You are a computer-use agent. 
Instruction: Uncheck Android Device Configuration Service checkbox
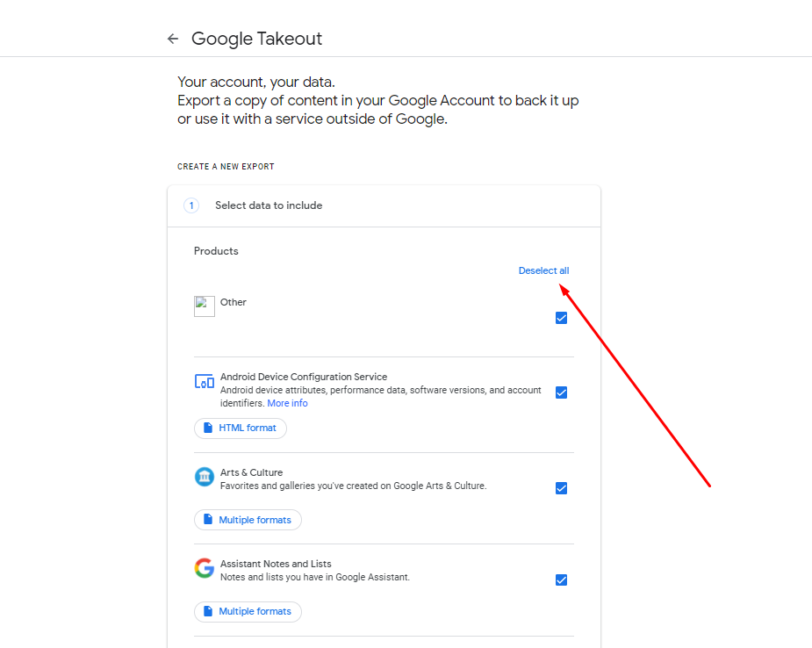(x=561, y=392)
